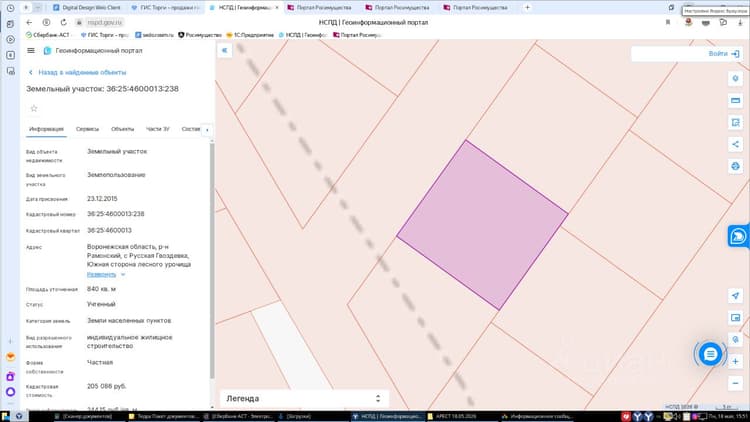Select the ruler measurement map tool
This screenshot has width=750, height=422.
(x=735, y=100)
